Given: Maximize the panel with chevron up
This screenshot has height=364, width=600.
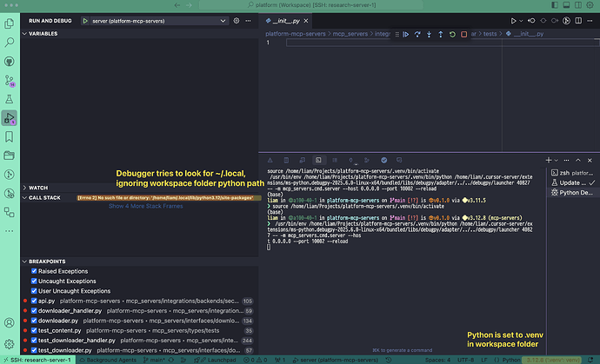Looking at the screenshot, I should coord(578,160).
